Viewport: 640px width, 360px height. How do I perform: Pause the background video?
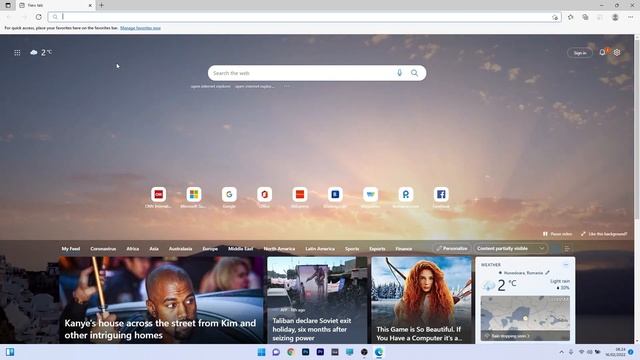click(x=557, y=234)
